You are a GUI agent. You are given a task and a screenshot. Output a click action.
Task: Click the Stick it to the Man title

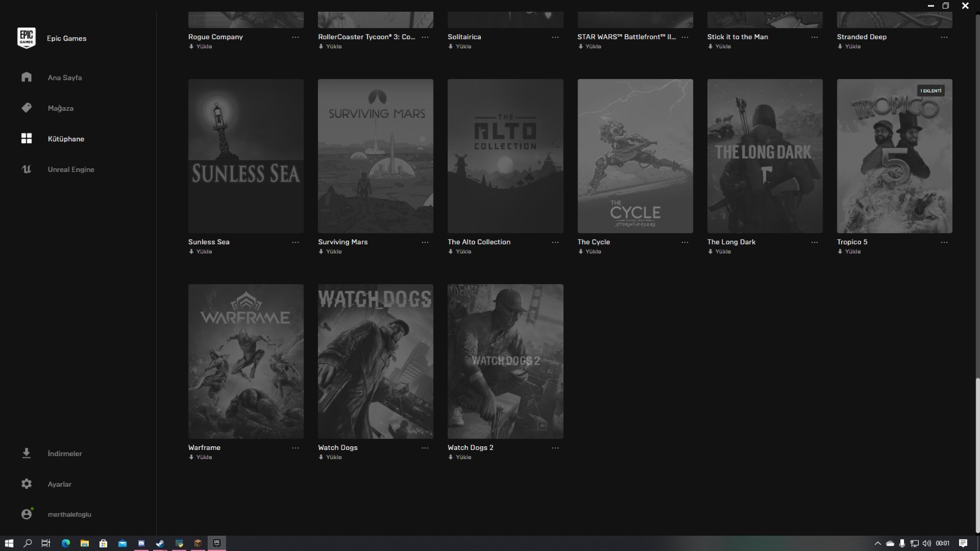pos(737,37)
